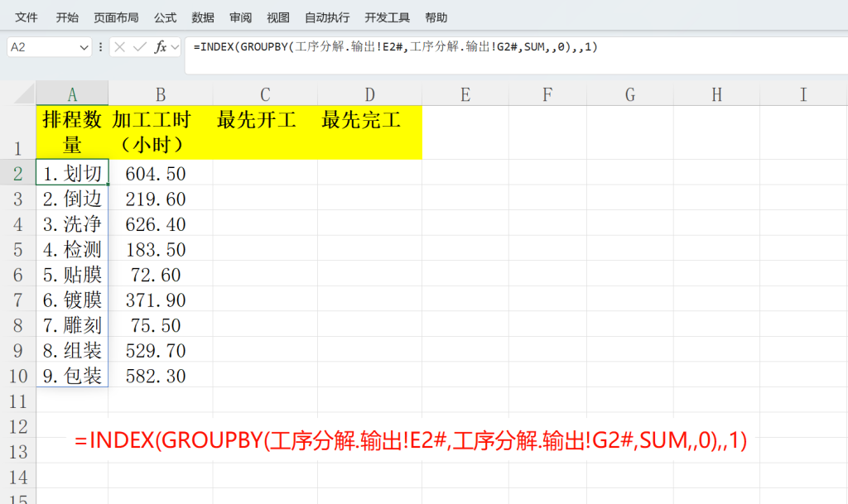Open the 数据 tab
The image size is (848, 504).
pyautogui.click(x=203, y=18)
